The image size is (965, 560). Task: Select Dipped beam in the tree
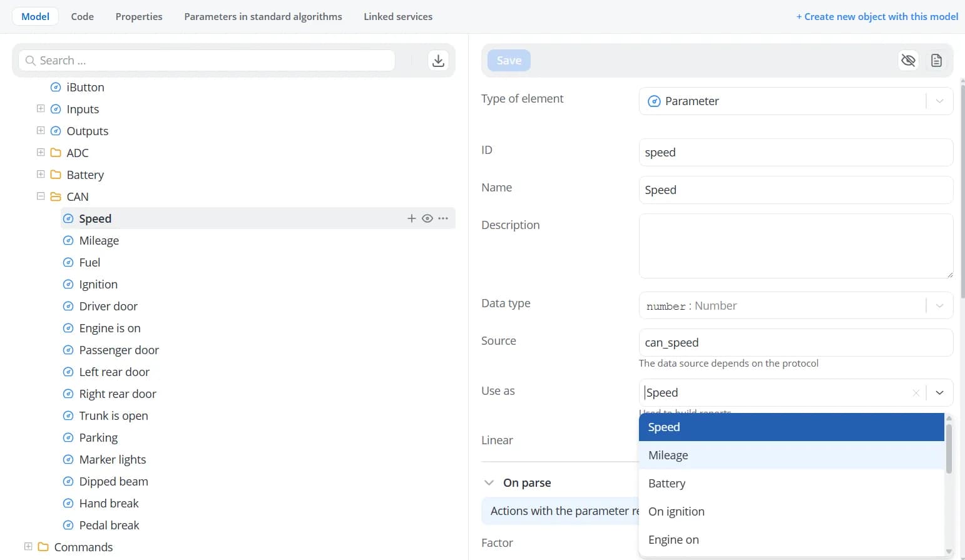[x=113, y=481]
